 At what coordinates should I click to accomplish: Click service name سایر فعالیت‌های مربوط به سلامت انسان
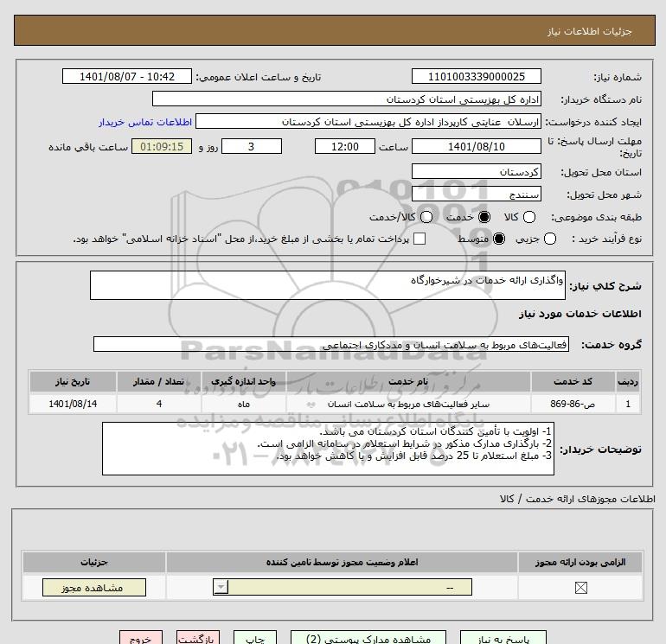coord(408,404)
